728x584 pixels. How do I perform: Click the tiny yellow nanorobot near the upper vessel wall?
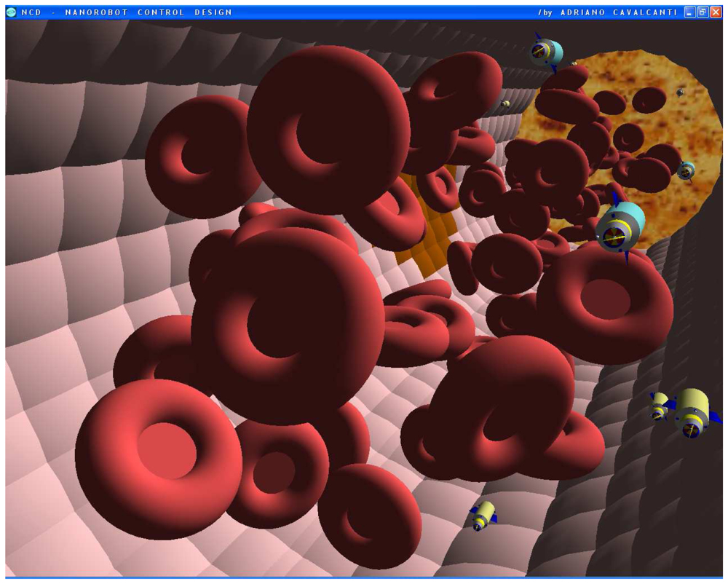(x=506, y=104)
